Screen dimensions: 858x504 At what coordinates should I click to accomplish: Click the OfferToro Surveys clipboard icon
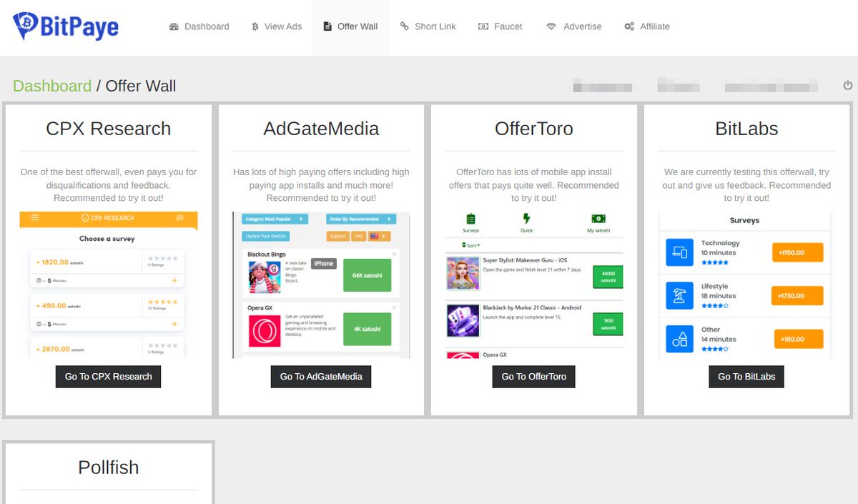point(470,219)
